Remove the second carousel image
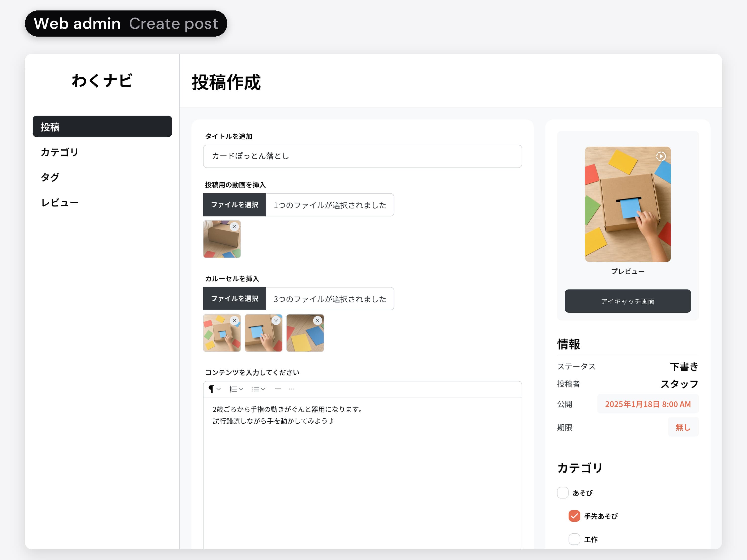 276,321
